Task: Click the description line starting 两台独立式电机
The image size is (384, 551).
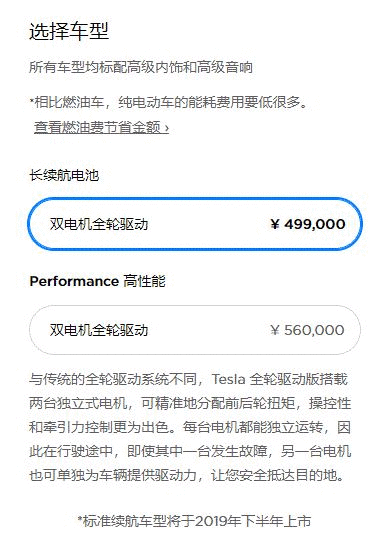Action: pos(190,403)
